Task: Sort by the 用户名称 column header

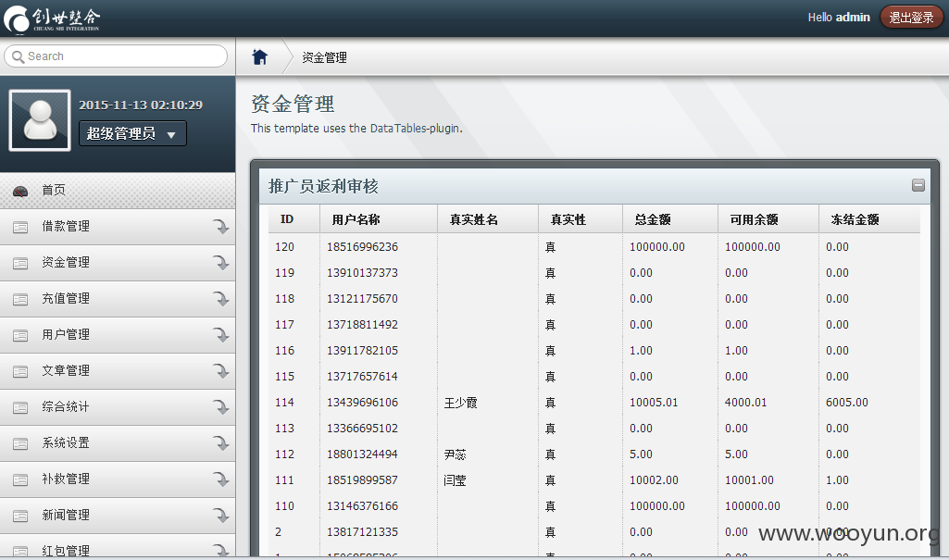Action: pos(379,219)
